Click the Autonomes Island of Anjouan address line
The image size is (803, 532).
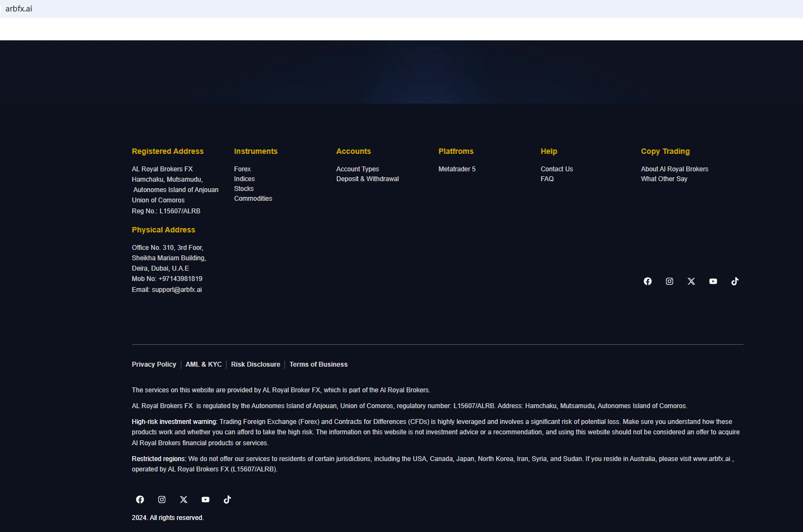(176, 190)
